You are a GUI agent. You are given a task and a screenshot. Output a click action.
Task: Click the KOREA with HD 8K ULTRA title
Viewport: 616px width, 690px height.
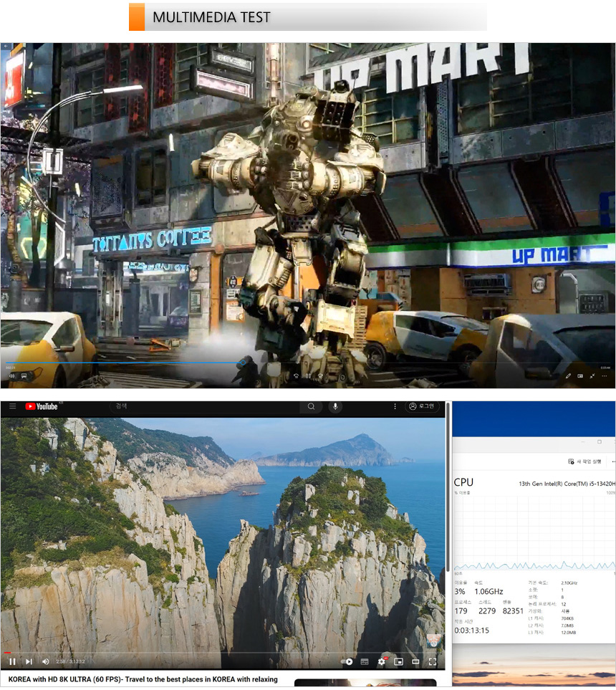click(143, 679)
